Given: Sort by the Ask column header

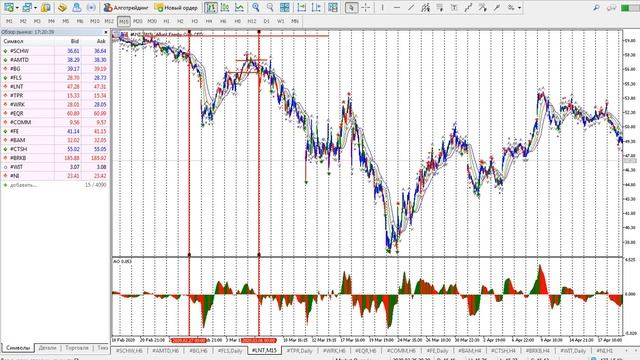Looking at the screenshot, I should tap(101, 41).
